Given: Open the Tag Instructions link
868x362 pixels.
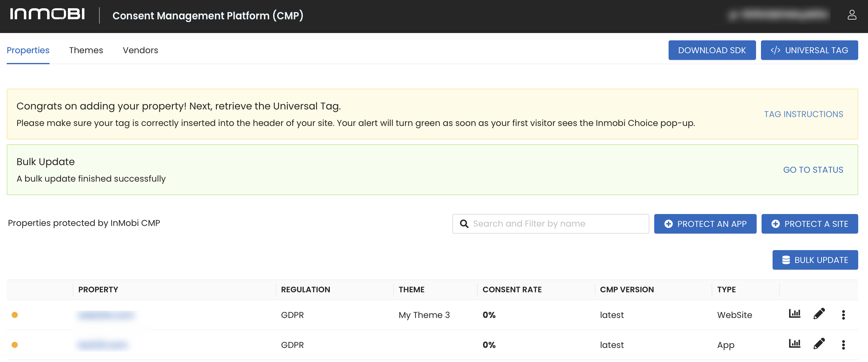Looking at the screenshot, I should pos(803,114).
